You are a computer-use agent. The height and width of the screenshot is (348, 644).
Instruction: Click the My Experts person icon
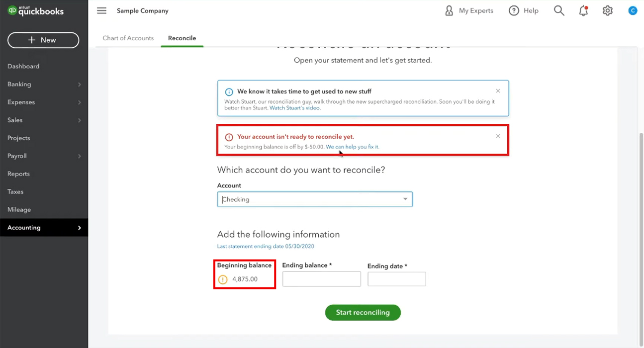click(449, 10)
